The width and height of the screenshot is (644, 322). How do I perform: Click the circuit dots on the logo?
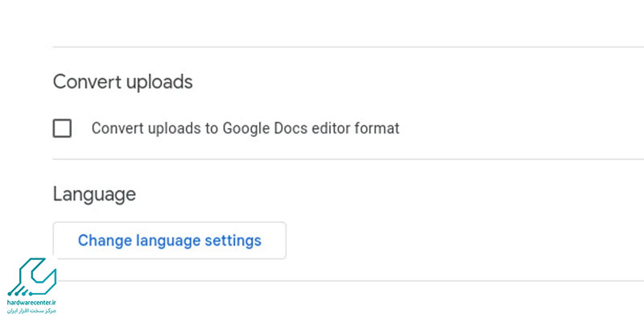(x=19, y=293)
